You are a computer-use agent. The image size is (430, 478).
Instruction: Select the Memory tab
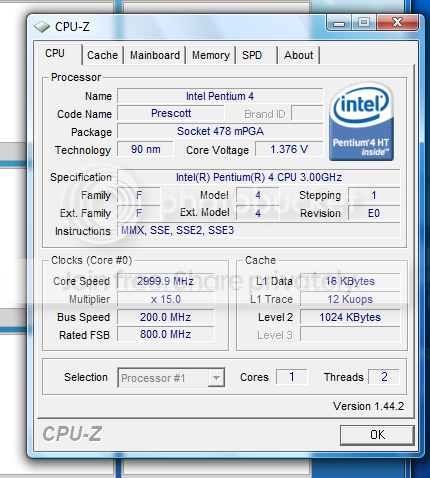click(x=211, y=55)
